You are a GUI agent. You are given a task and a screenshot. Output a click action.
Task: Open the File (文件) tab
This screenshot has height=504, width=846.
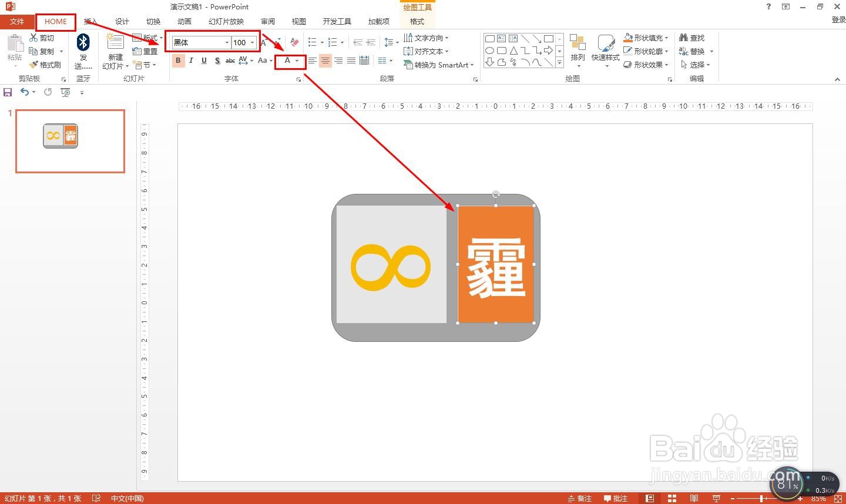(x=17, y=22)
